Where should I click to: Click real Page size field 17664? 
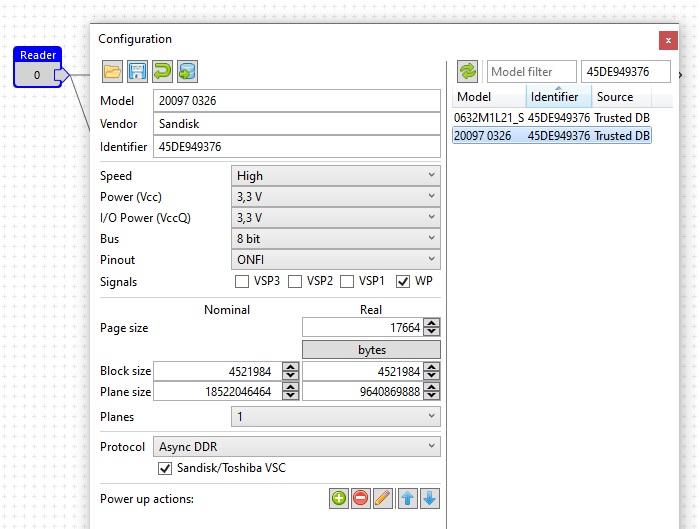[x=363, y=327]
